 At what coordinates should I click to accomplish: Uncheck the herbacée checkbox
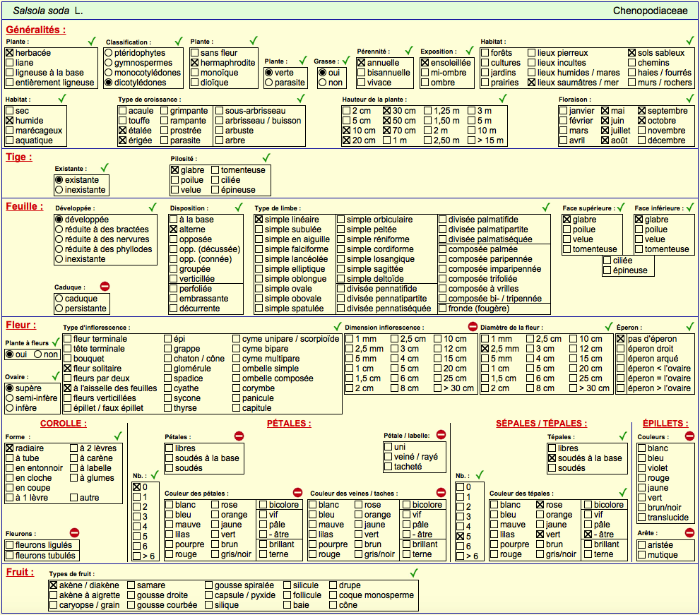point(9,53)
